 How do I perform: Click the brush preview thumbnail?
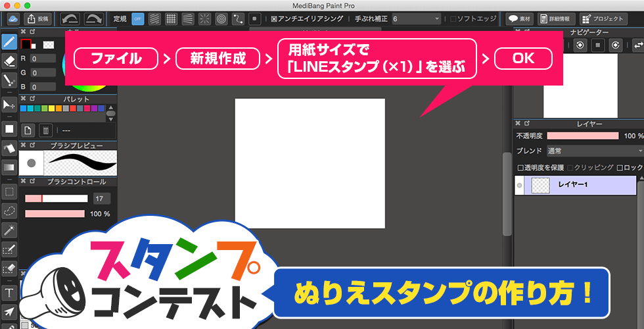pyautogui.click(x=32, y=163)
